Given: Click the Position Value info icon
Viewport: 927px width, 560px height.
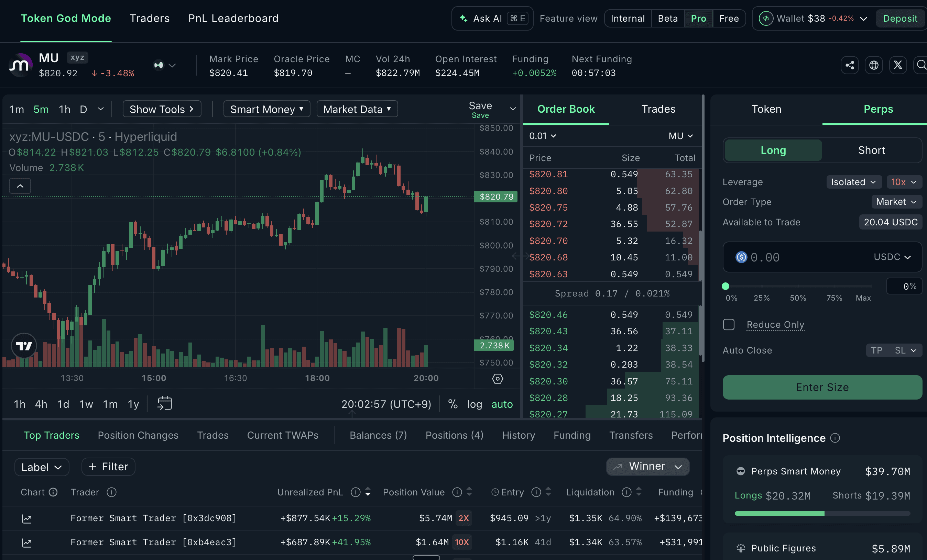Looking at the screenshot, I should (457, 492).
